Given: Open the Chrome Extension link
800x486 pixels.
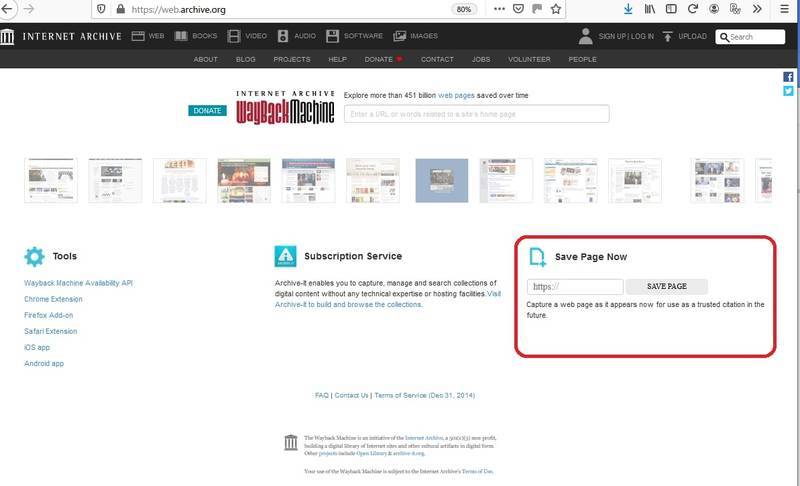Looking at the screenshot, I should 53,299.
